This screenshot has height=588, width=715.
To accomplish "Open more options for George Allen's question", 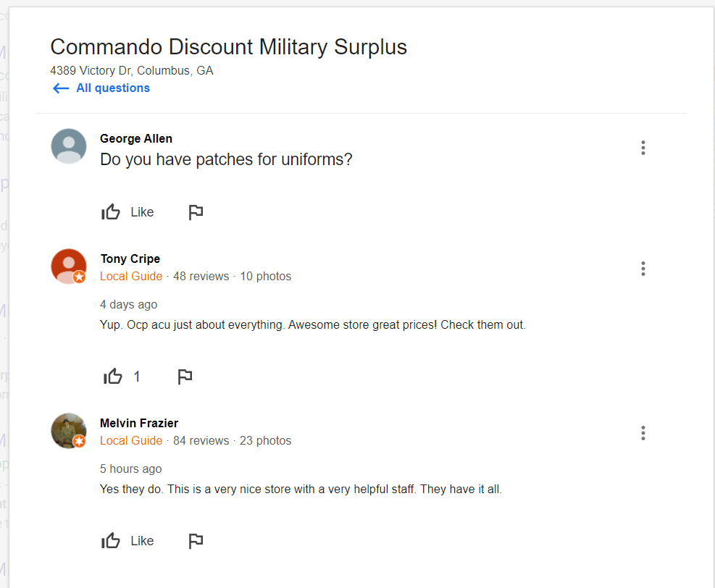I will [643, 148].
